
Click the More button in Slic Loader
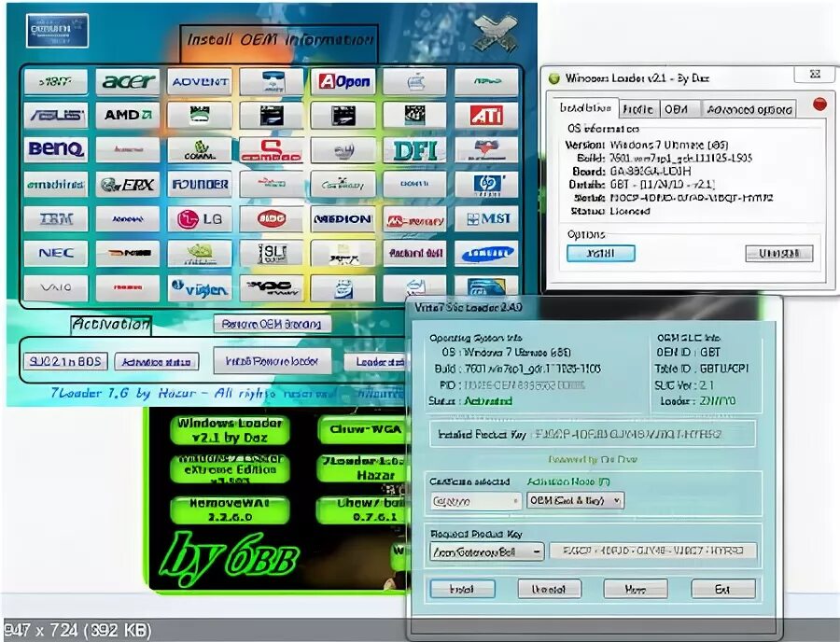click(636, 589)
